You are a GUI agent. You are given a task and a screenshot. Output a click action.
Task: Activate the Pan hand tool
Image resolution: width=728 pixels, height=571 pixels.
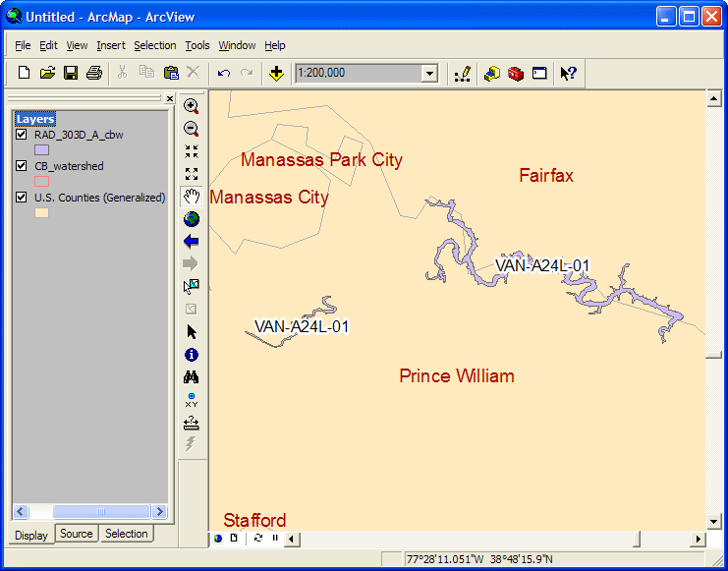click(192, 197)
